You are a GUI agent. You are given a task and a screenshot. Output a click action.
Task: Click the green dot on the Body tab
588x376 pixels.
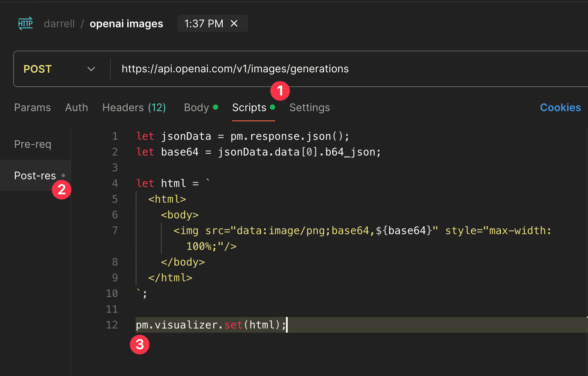pos(216,108)
